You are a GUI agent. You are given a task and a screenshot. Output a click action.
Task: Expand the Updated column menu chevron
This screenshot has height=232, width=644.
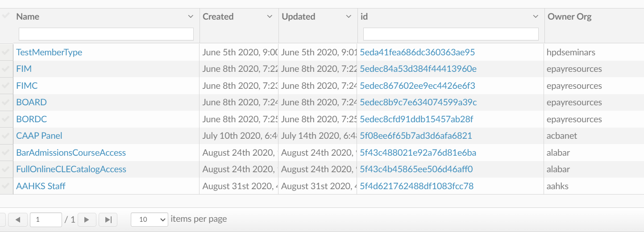tap(349, 17)
